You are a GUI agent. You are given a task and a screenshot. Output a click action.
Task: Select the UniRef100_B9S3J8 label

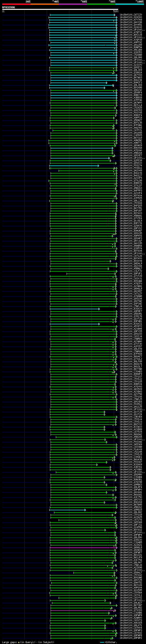point(131,35)
